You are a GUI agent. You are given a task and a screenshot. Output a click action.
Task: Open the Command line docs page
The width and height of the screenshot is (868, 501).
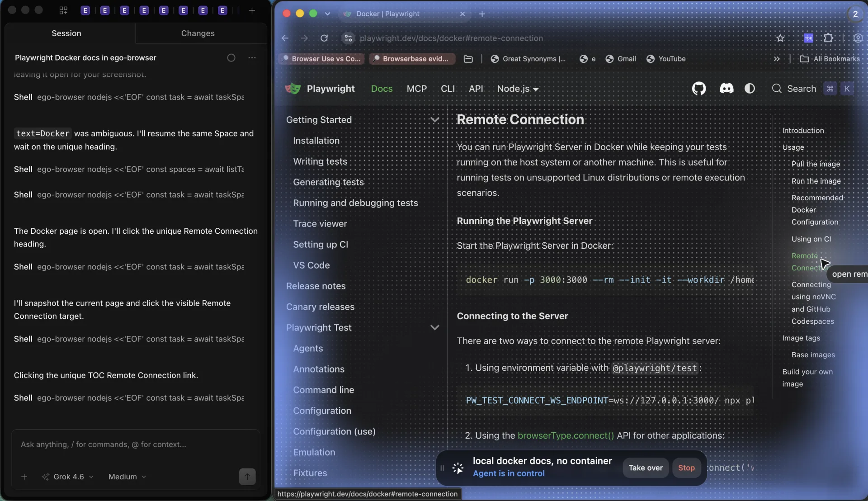tap(323, 390)
